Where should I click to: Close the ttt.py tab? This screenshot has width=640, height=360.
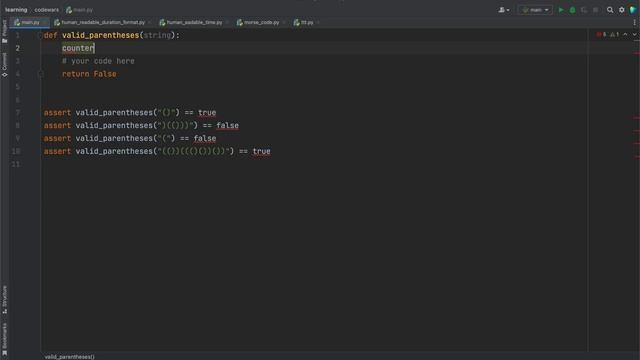point(318,22)
